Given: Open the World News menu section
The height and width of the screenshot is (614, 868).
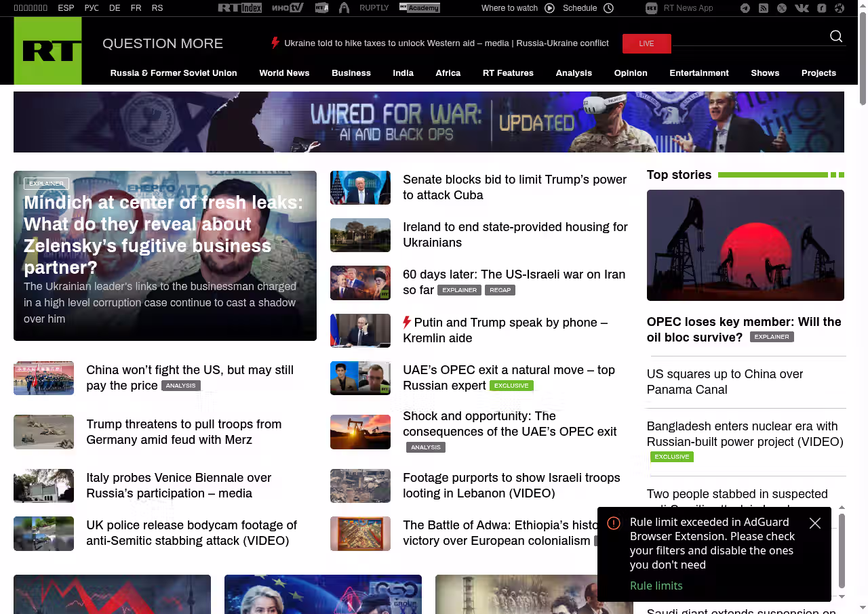Looking at the screenshot, I should point(284,73).
